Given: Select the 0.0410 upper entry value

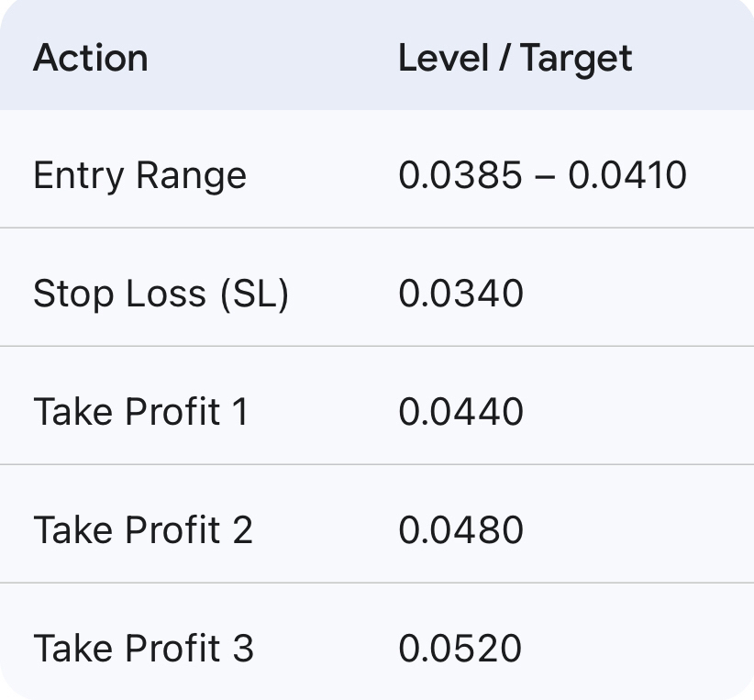Looking at the screenshot, I should pos(627,175).
